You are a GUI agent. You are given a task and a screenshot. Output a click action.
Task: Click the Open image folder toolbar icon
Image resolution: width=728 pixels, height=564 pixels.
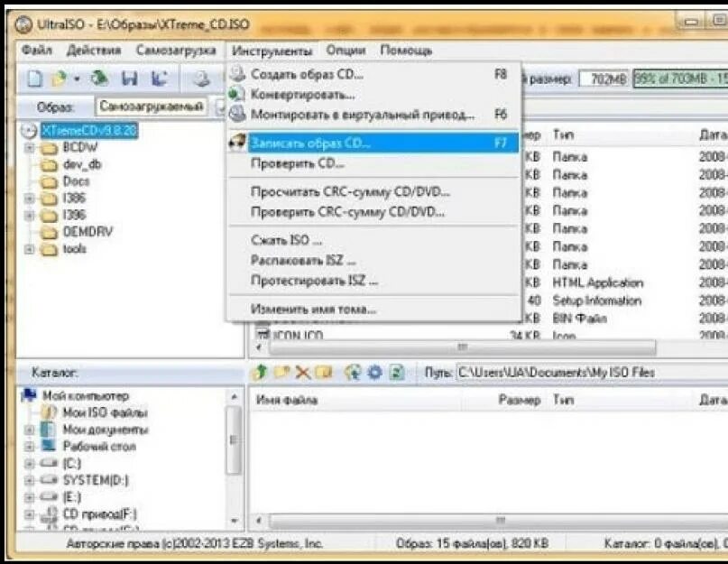click(x=59, y=79)
